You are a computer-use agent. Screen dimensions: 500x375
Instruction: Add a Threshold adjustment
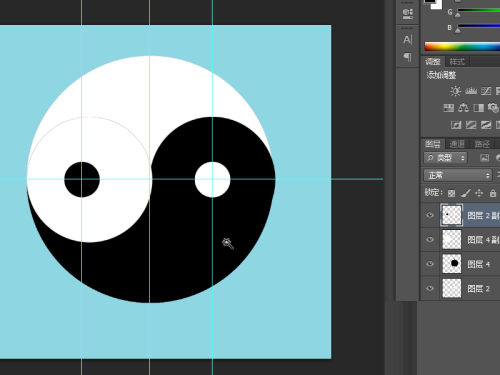tap(486, 125)
